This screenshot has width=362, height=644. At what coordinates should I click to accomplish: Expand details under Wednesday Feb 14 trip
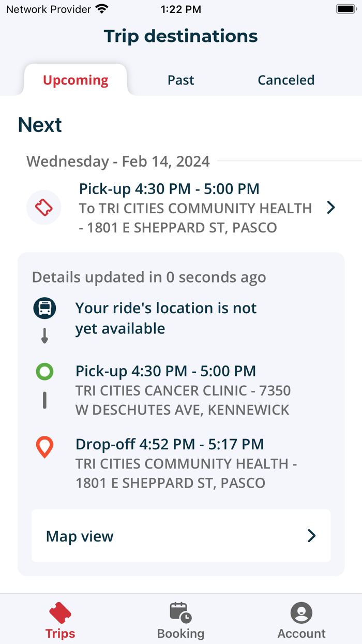[x=330, y=207]
